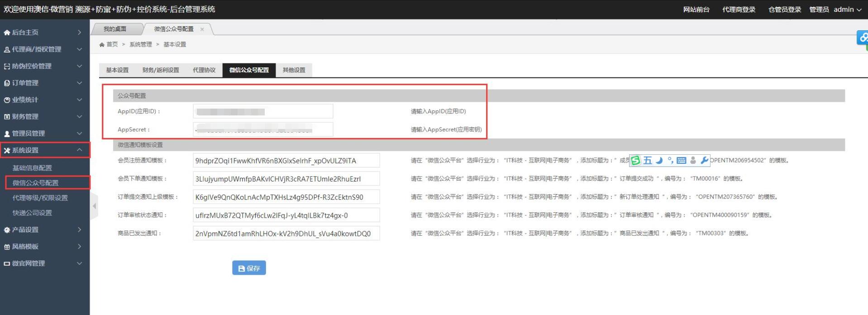Click the Sogou toolbar keyboard icon
This screenshot has width=868, height=315.
(681, 160)
